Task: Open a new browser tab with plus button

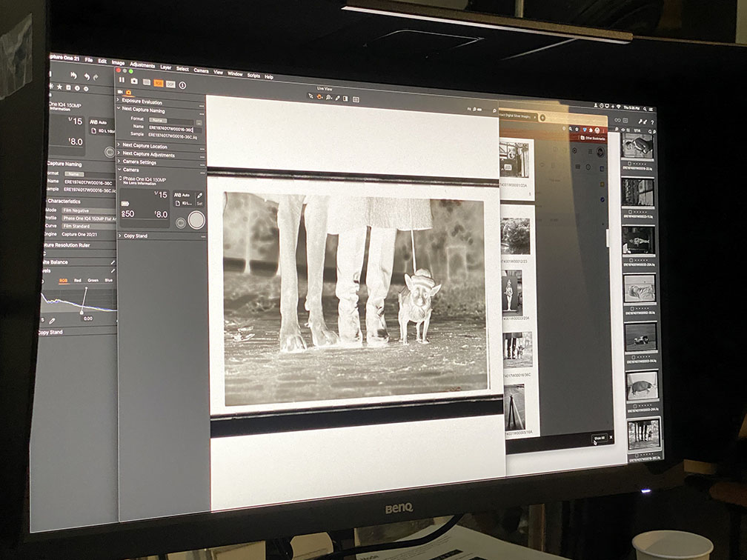Action: (x=542, y=118)
